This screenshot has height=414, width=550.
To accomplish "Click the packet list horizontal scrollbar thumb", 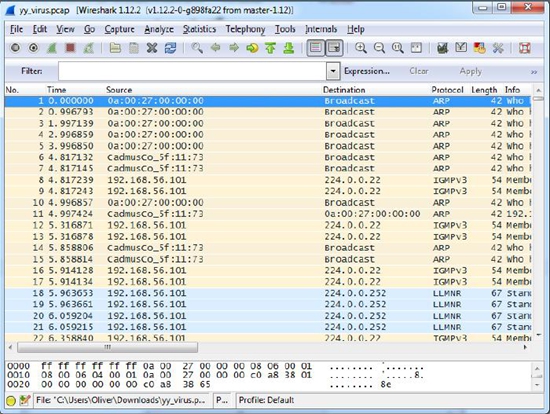I will coord(107,347).
